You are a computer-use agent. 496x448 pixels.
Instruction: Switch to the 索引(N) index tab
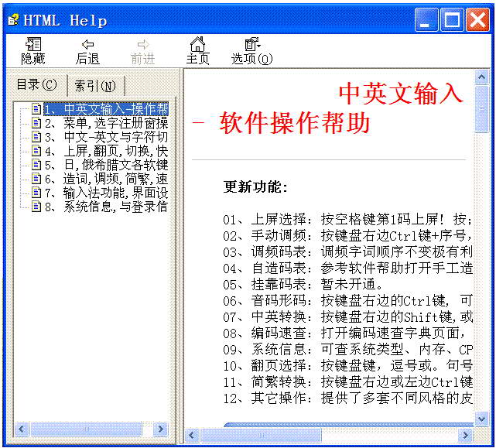95,86
